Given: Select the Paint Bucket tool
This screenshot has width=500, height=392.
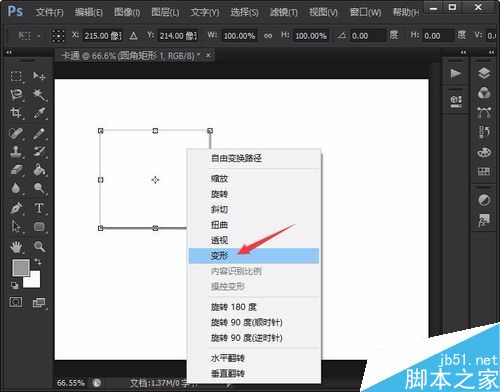Looking at the screenshot, I should tap(39, 170).
